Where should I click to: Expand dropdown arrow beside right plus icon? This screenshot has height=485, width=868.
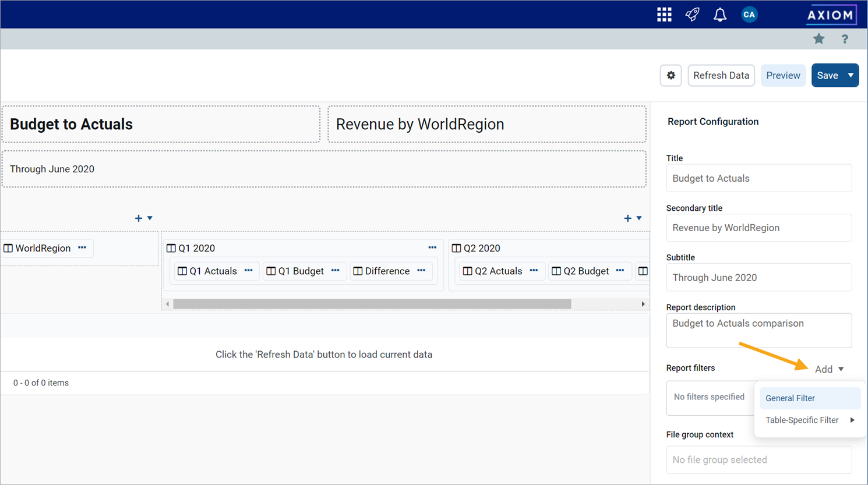pos(639,218)
